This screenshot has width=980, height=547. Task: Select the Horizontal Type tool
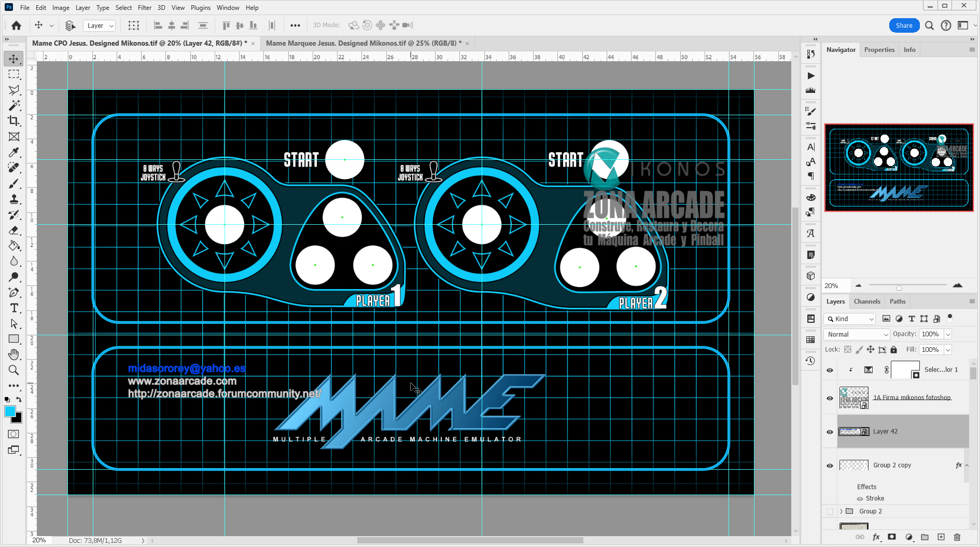(x=13, y=308)
